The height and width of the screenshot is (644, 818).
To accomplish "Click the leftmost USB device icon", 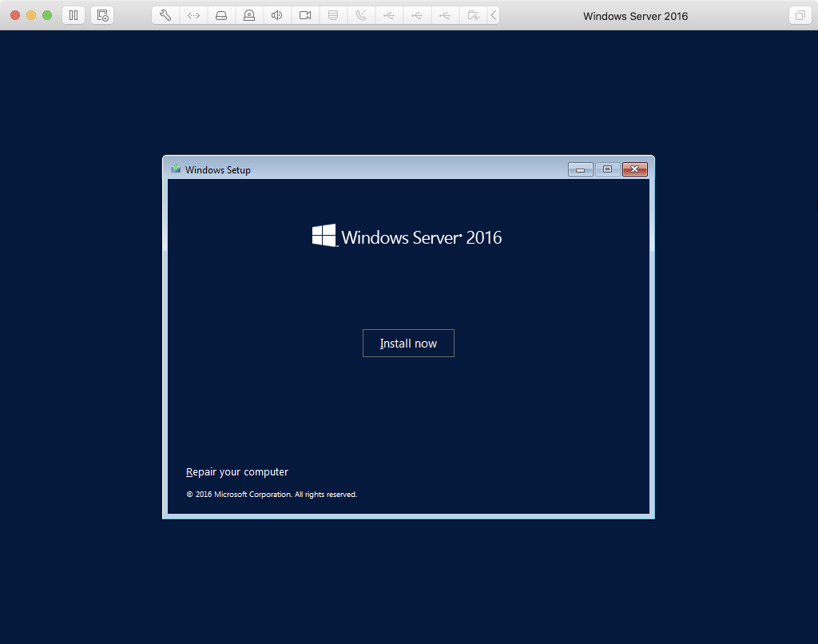I will [389, 15].
